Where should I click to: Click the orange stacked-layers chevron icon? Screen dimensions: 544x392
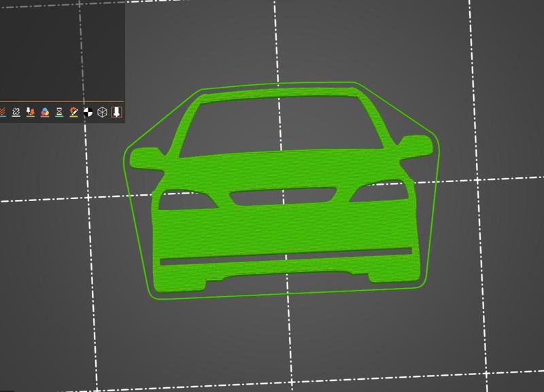[x=3, y=111]
